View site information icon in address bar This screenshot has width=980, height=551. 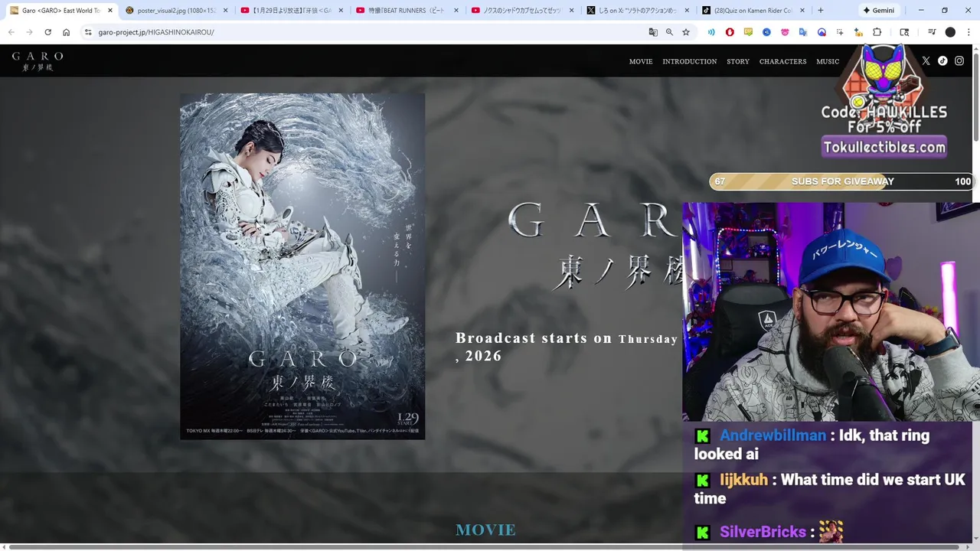pos(88,32)
